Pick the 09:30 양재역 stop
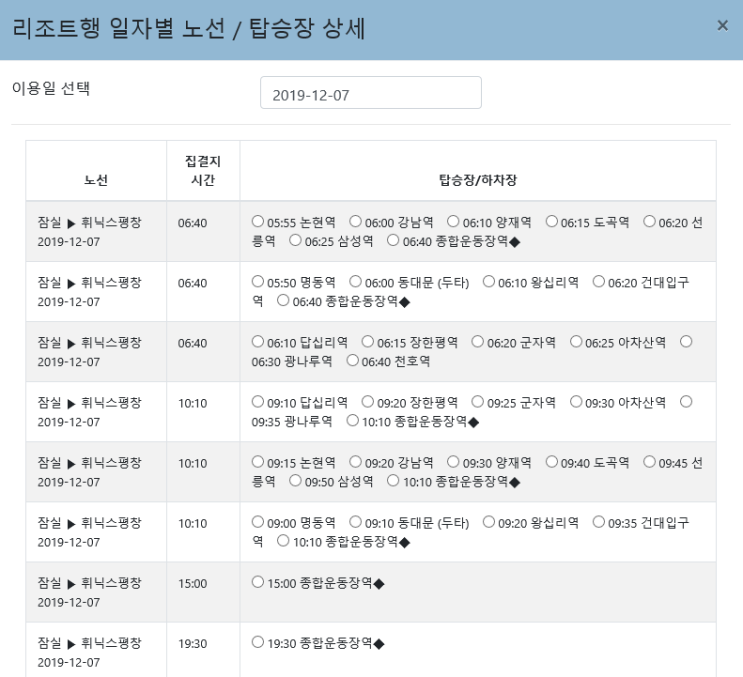Image resolution: width=743 pixels, height=677 pixels. click(x=453, y=461)
